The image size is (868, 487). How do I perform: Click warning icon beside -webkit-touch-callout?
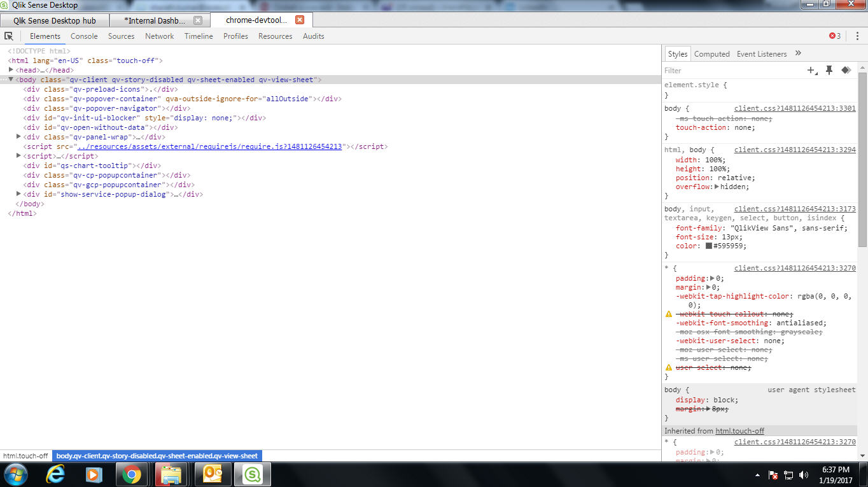coord(669,314)
